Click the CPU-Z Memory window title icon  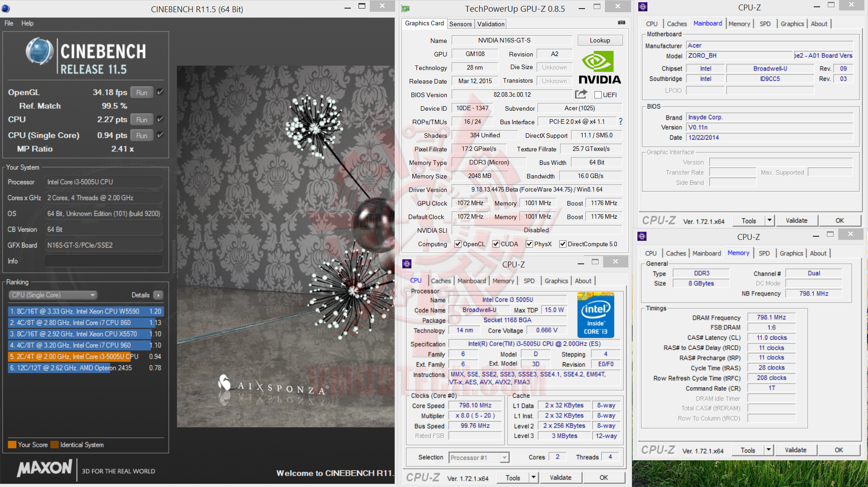click(x=642, y=236)
